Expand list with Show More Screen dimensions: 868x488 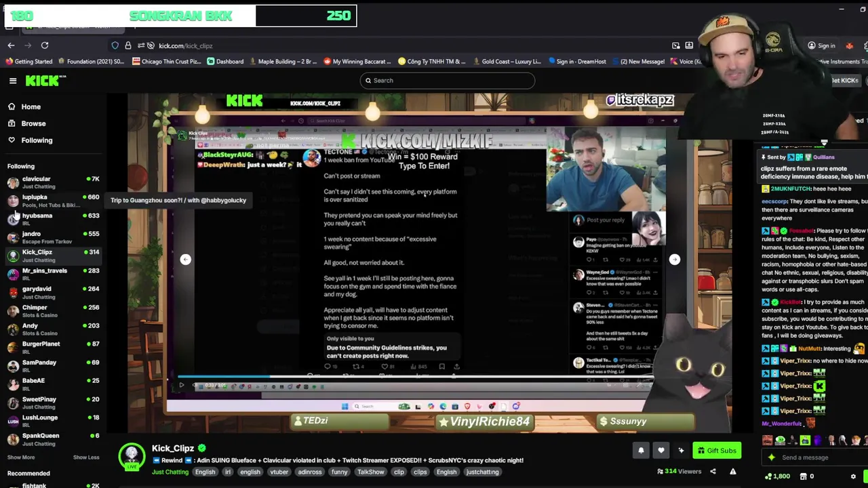(21, 457)
